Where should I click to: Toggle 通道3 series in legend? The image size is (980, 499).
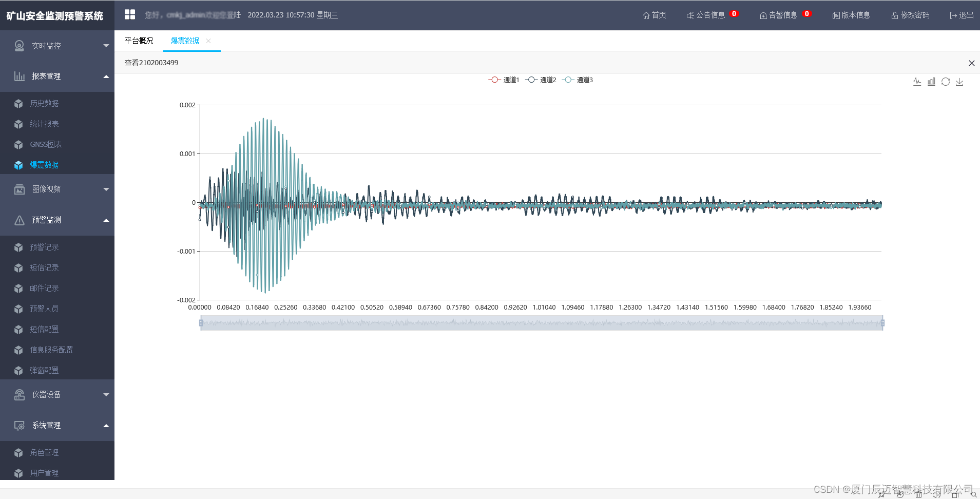coord(578,80)
